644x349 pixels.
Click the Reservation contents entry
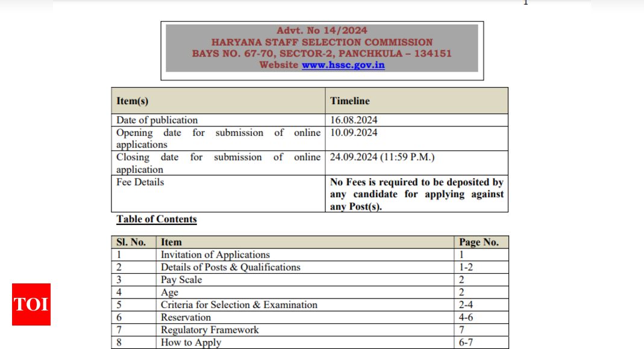pyautogui.click(x=186, y=318)
